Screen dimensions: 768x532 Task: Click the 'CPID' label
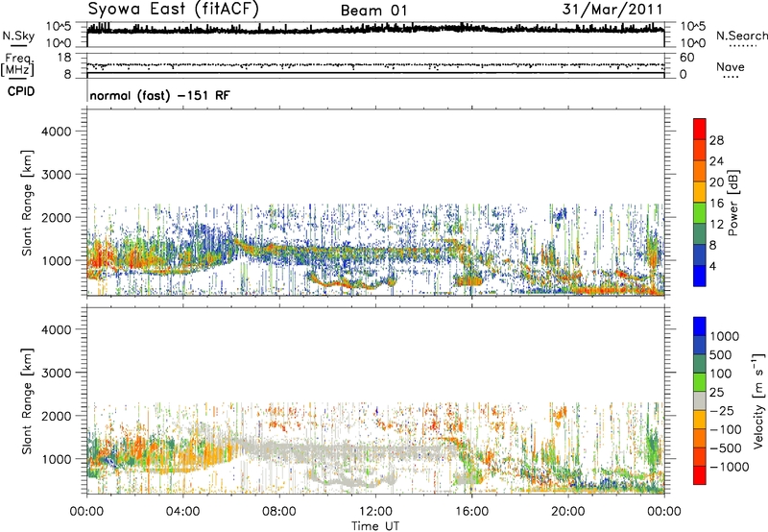pos(21,91)
